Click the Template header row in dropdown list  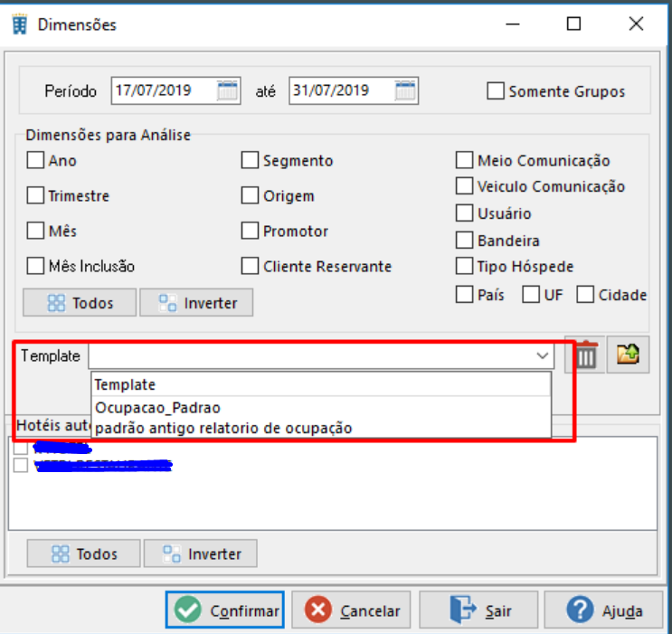[321, 384]
